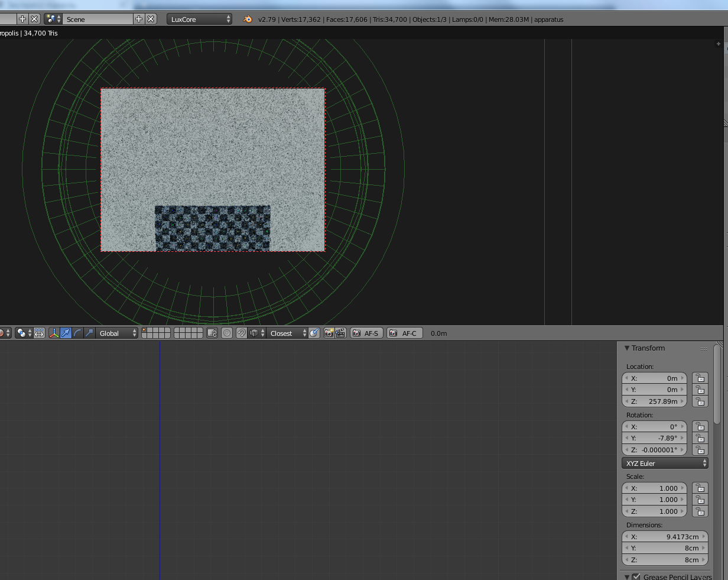
Task: Click the OpenGL render image camera icon
Action: pos(329,333)
